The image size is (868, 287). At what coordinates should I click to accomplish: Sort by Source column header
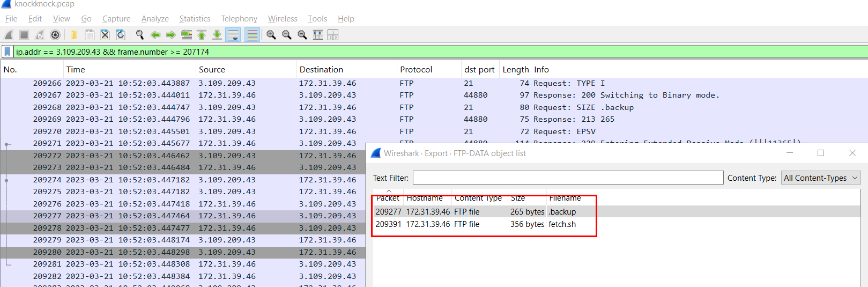[246, 70]
